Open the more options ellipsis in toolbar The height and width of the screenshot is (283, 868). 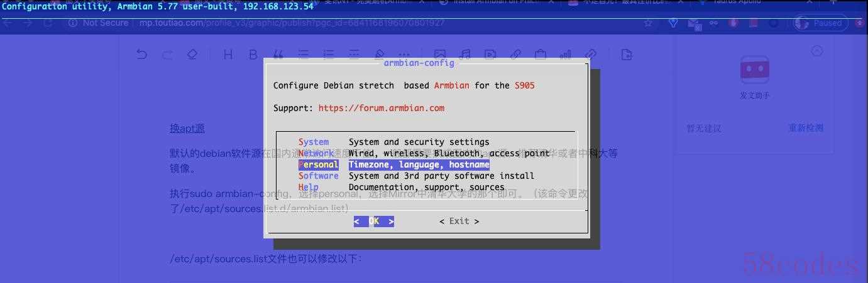tap(404, 55)
